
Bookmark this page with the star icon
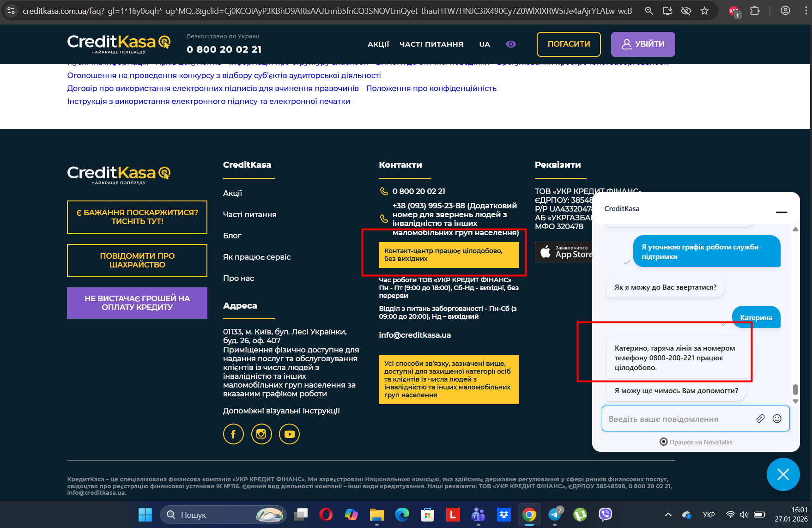click(x=704, y=11)
